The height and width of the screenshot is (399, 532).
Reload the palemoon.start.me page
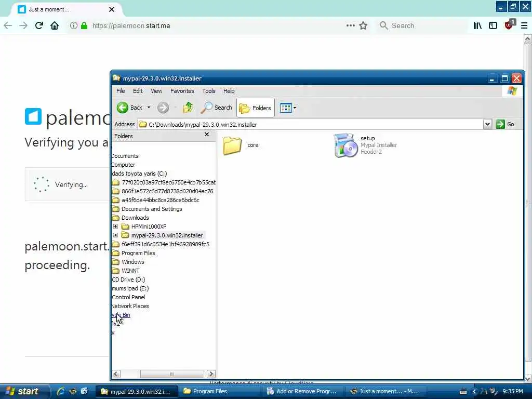click(x=39, y=25)
